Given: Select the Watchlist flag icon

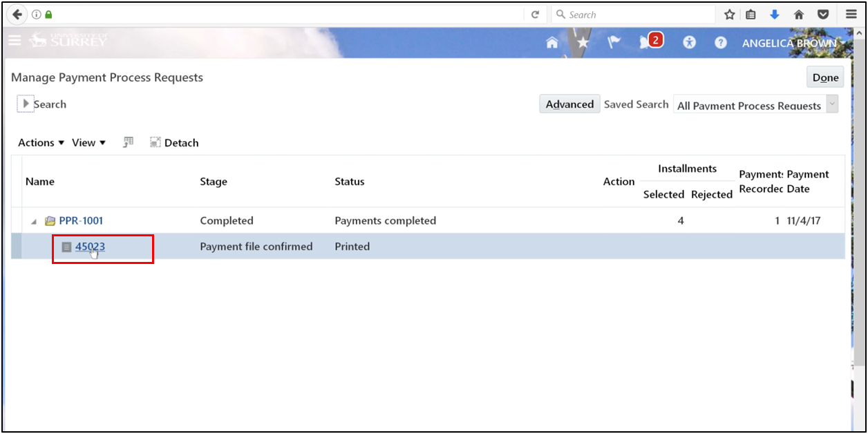Looking at the screenshot, I should coord(614,42).
